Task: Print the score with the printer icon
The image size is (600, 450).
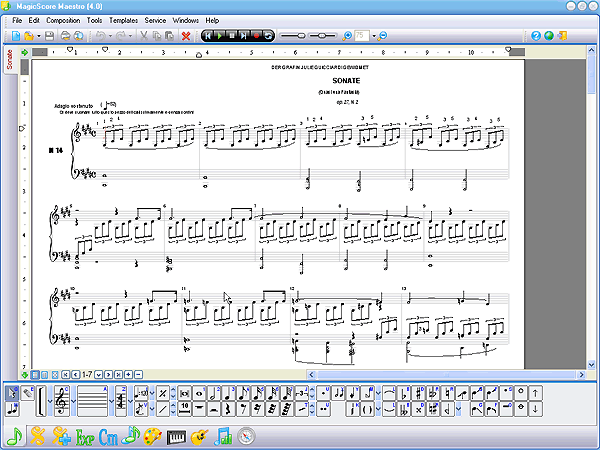Action: 65,36
